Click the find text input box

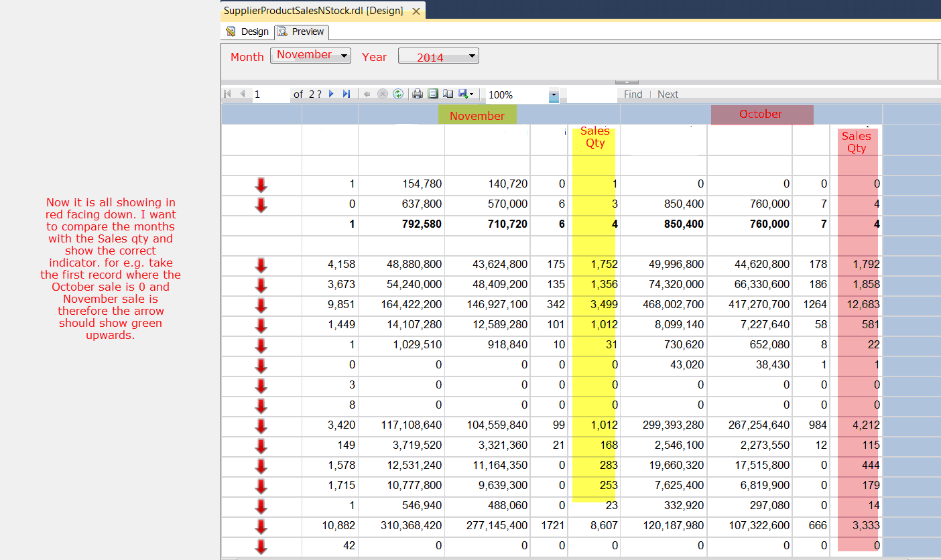(592, 95)
